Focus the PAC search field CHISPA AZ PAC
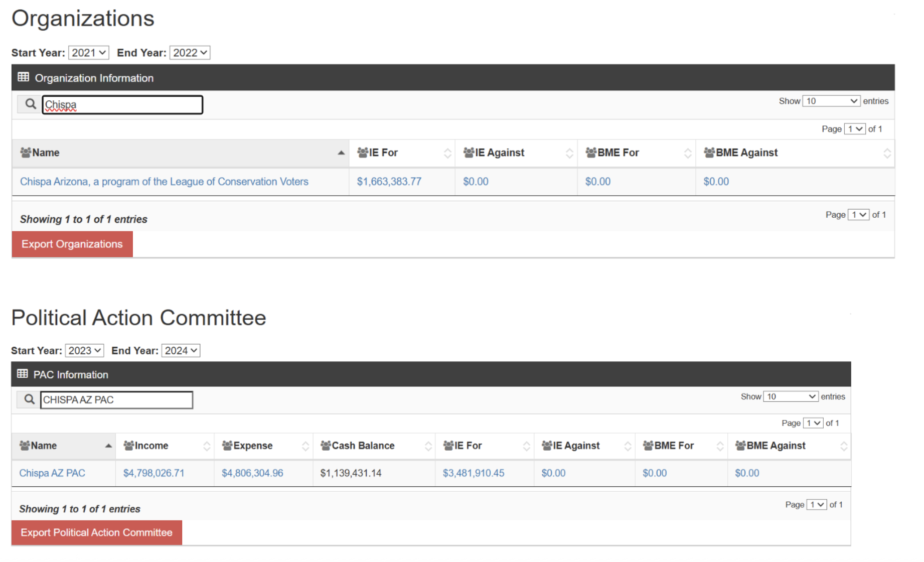The height and width of the screenshot is (562, 924). pyautogui.click(x=116, y=400)
